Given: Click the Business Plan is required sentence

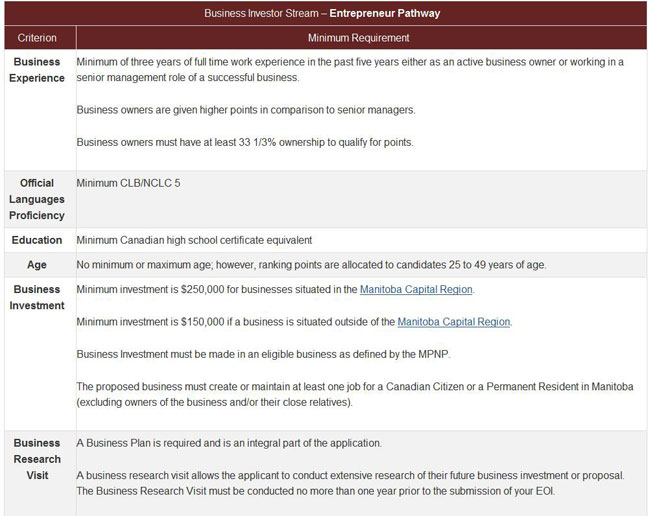Looking at the screenshot, I should (229, 443).
